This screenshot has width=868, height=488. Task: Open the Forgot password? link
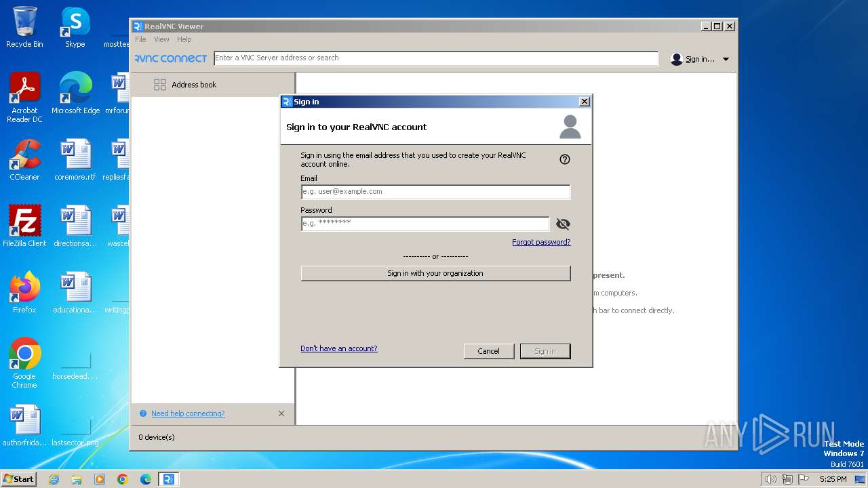pos(541,242)
